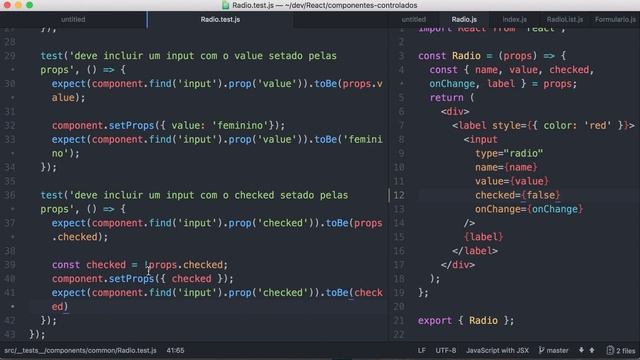Click on export { Radio } line
This screenshot has height=360, width=640.
coord(466,320)
